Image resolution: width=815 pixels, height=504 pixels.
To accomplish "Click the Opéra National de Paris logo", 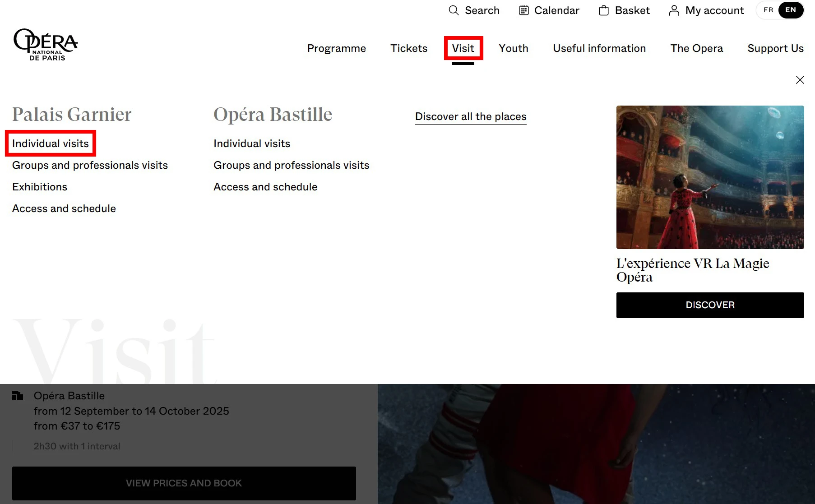I will (46, 45).
